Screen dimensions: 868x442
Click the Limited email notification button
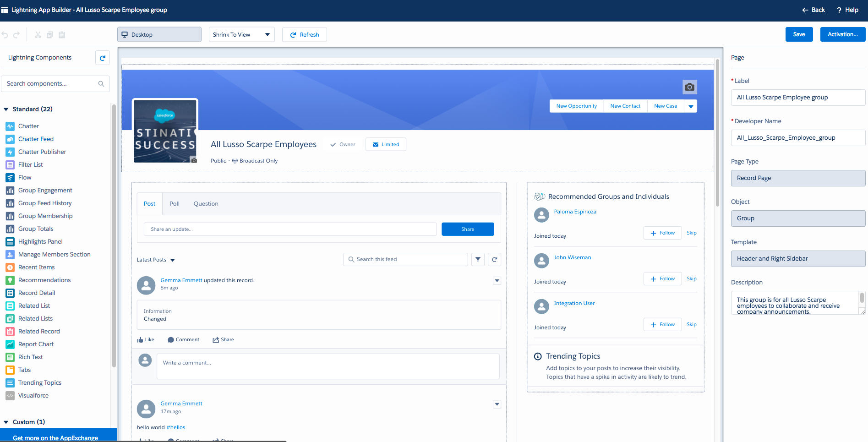coord(386,145)
